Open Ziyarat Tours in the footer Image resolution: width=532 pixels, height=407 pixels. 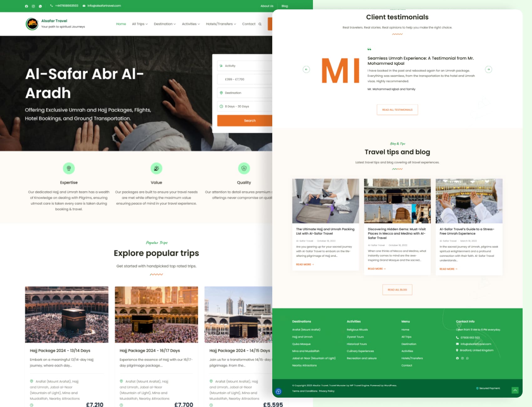(355, 337)
